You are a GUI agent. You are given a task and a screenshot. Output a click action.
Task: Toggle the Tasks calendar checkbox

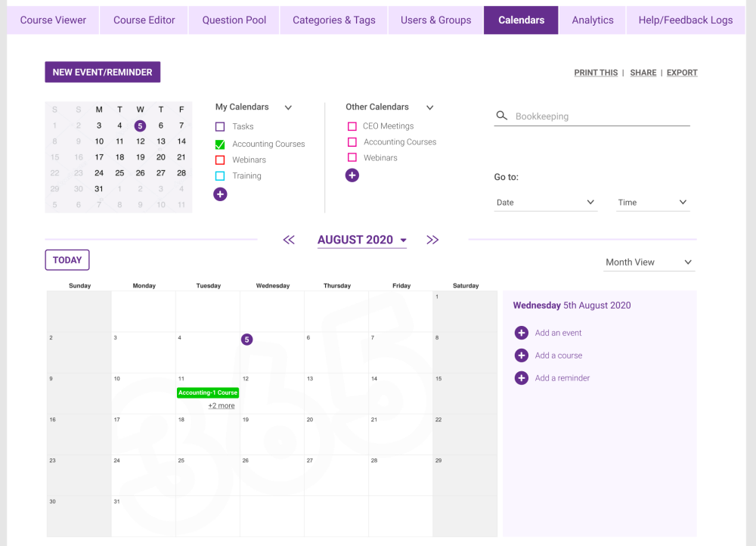[220, 127]
